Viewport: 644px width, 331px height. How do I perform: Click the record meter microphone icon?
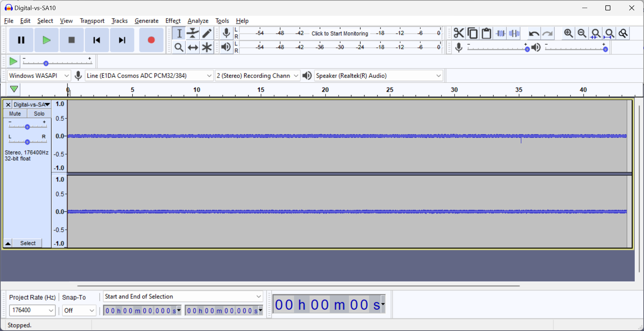pos(226,33)
